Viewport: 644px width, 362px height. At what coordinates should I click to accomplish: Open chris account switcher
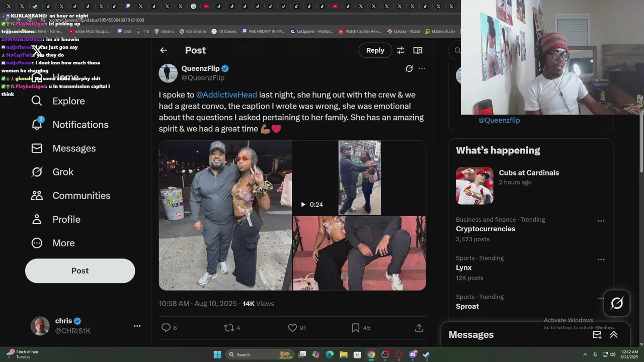click(x=86, y=326)
